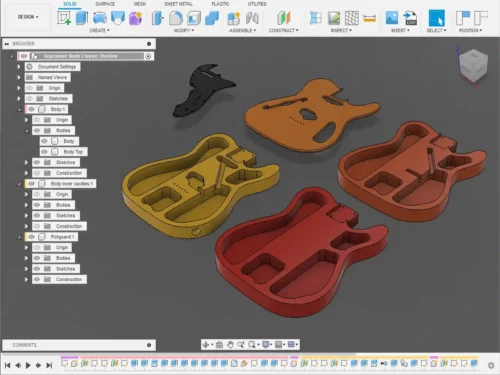Image resolution: width=500 pixels, height=375 pixels.
Task: Expand the Document Settings node
Action: tap(19, 67)
